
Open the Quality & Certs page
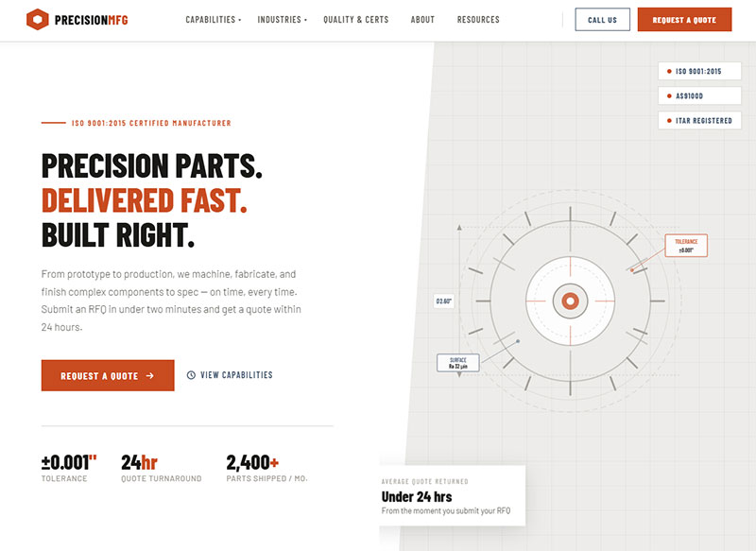(x=355, y=20)
